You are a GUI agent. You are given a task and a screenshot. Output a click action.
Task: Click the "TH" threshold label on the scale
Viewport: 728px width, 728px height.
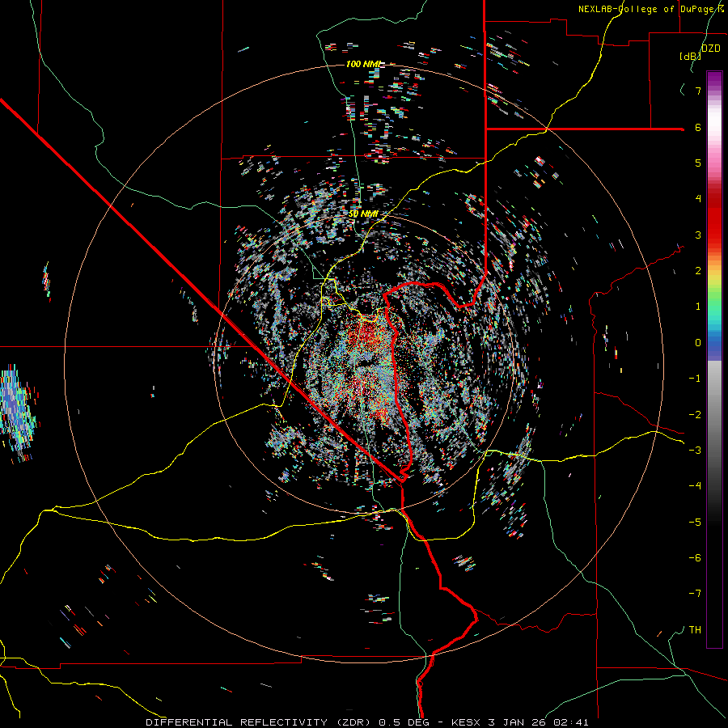point(695,630)
